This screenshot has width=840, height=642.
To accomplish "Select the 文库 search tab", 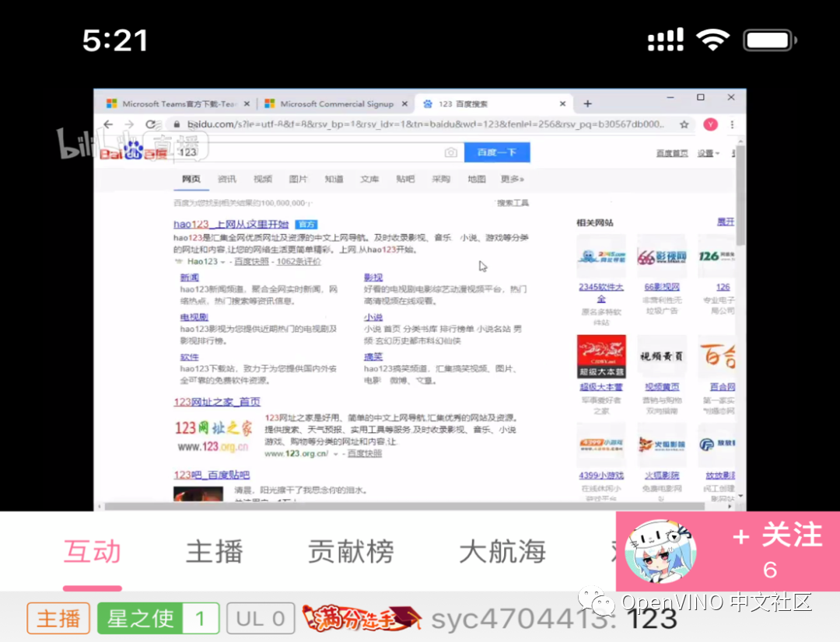I will pyautogui.click(x=369, y=179).
